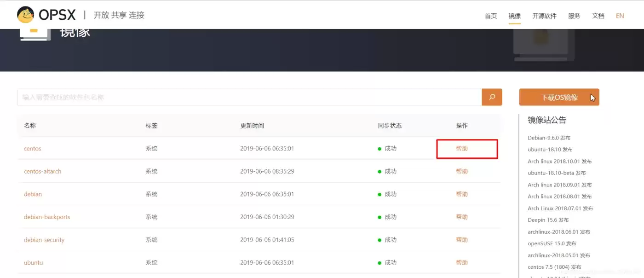Open centos 7.5 (1804) 发布 announcement
The width and height of the screenshot is (644, 278).
pyautogui.click(x=555, y=267)
